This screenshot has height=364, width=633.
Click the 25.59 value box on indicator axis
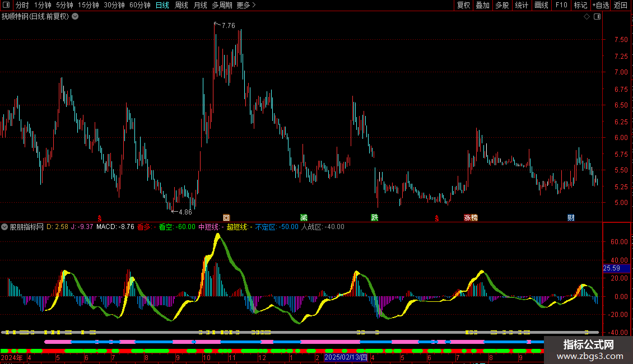coord(616,268)
